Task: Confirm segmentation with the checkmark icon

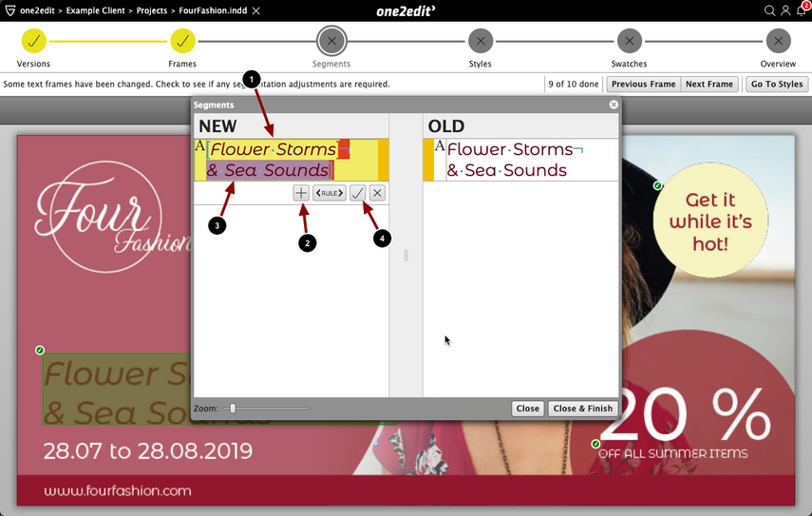Action: pos(357,193)
